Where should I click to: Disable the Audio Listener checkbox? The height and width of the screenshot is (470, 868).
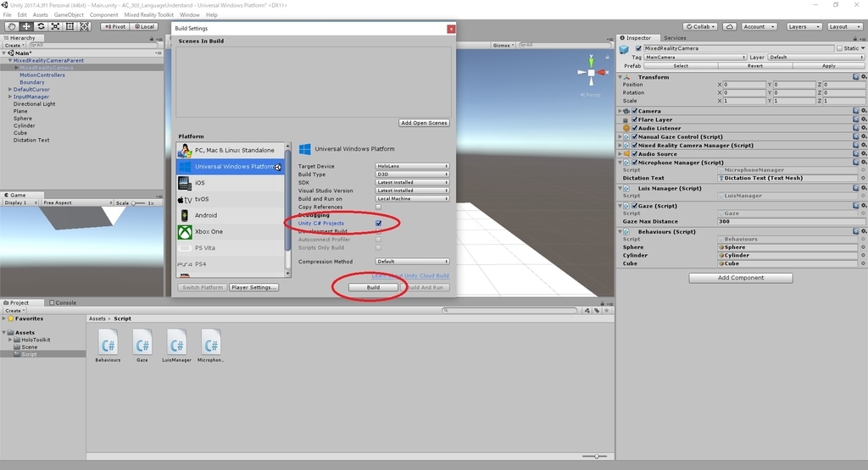click(x=635, y=128)
